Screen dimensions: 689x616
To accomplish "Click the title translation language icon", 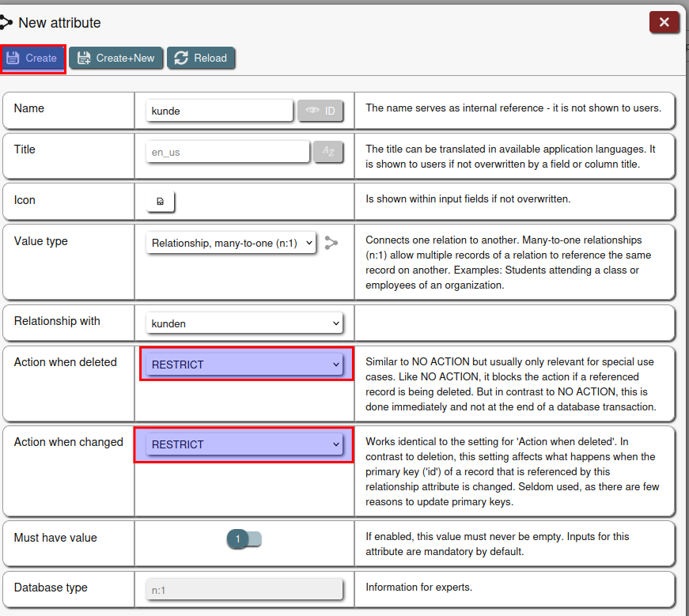I will pos(328,152).
